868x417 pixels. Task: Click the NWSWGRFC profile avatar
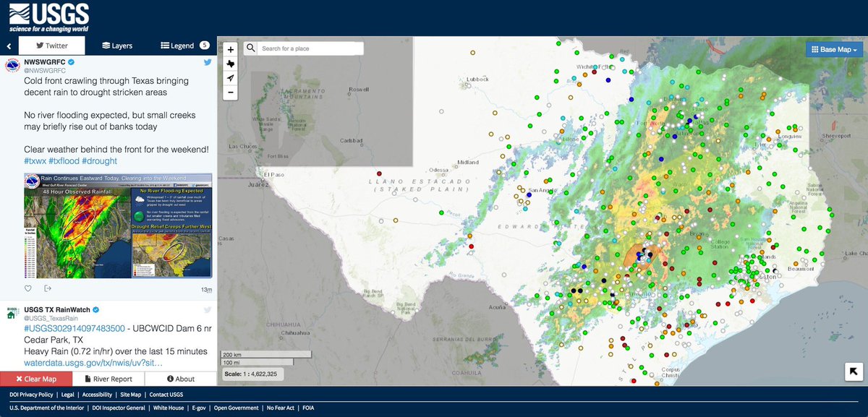(12, 66)
